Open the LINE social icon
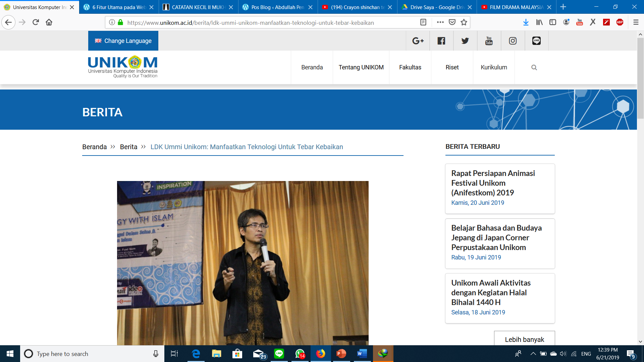Image resolution: width=644 pixels, height=362 pixels. [536, 41]
